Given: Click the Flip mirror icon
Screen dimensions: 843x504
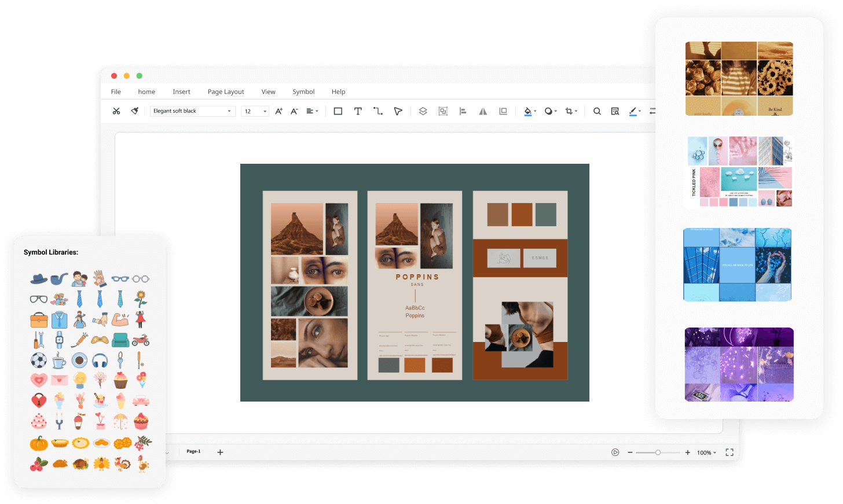Looking at the screenshot, I should 483,111.
